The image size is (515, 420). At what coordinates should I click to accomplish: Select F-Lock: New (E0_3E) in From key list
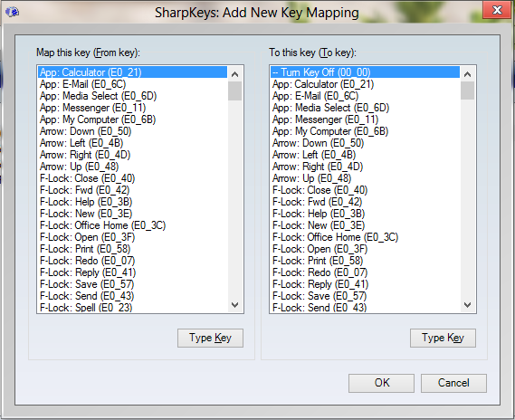tap(133, 214)
